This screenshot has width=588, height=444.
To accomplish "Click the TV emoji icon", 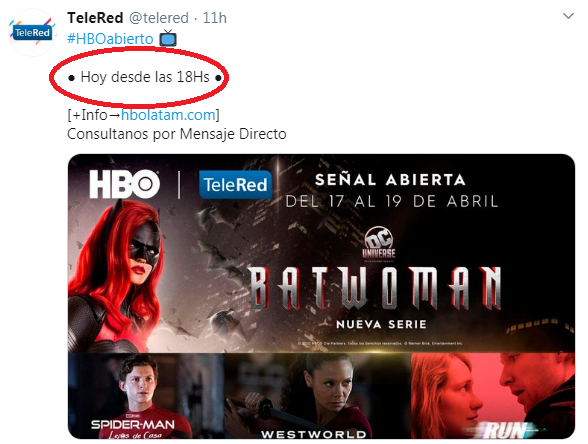I will [x=168, y=38].
